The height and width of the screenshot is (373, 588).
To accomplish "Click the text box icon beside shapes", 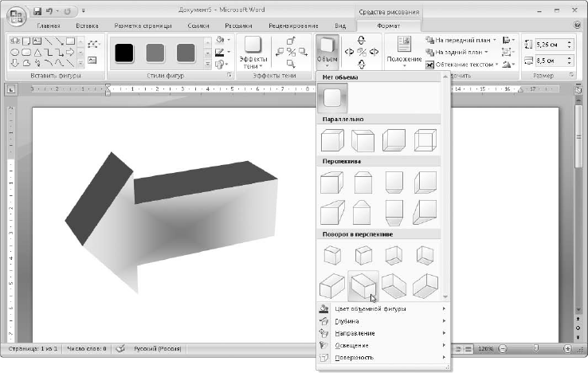I will click(92, 60).
